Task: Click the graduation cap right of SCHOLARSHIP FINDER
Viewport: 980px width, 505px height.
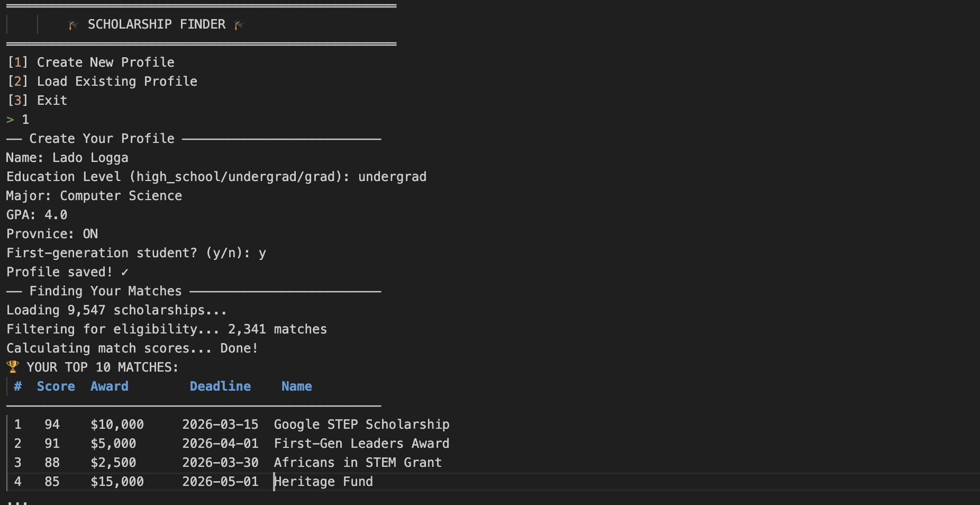Action: point(239,25)
